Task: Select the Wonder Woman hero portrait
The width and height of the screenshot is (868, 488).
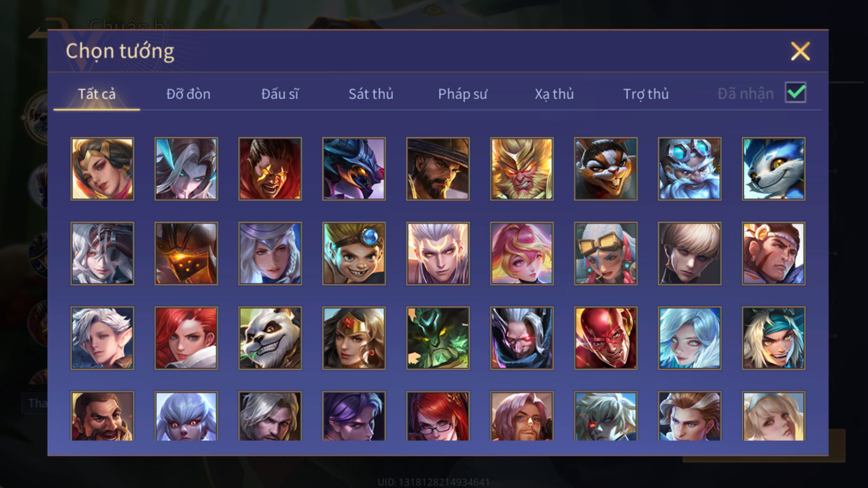Action: (x=354, y=338)
